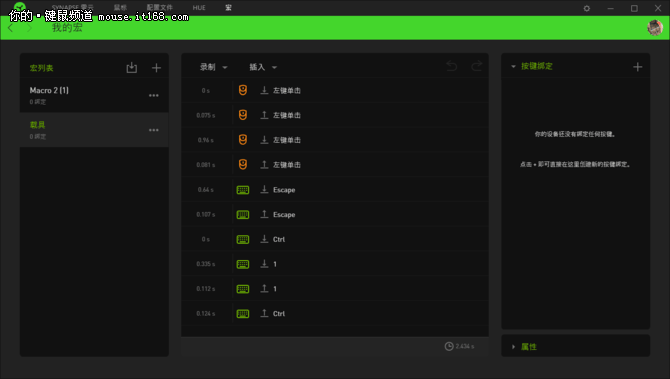Click mouse icon in 0.075 s row

pos(243,115)
